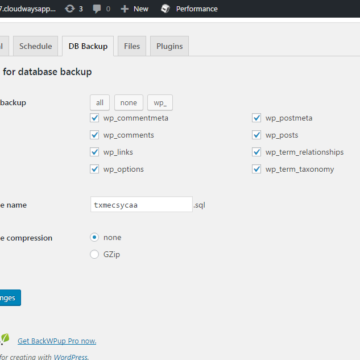Click the 'all' tables button

100,103
